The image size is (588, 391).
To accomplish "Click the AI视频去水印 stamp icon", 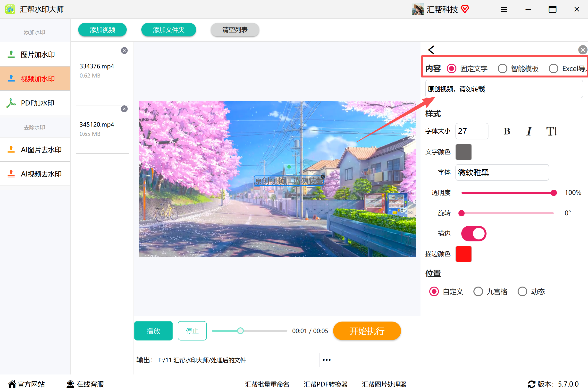I will pos(11,174).
